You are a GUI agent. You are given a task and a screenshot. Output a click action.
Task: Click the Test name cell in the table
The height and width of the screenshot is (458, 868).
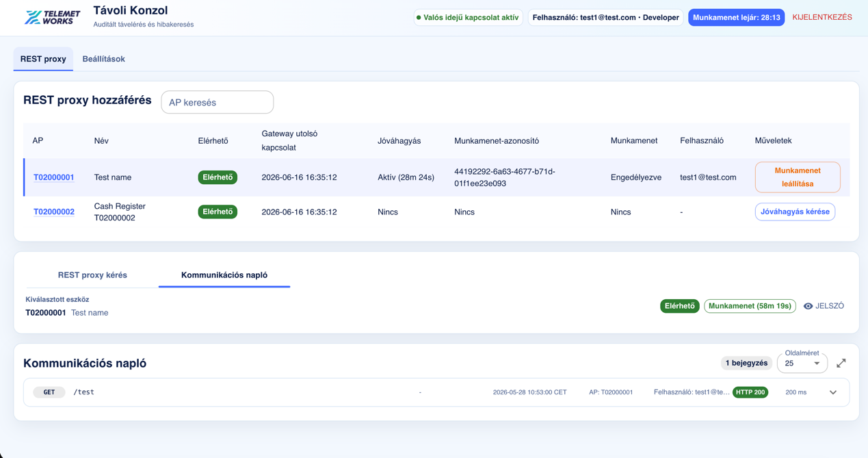point(113,177)
